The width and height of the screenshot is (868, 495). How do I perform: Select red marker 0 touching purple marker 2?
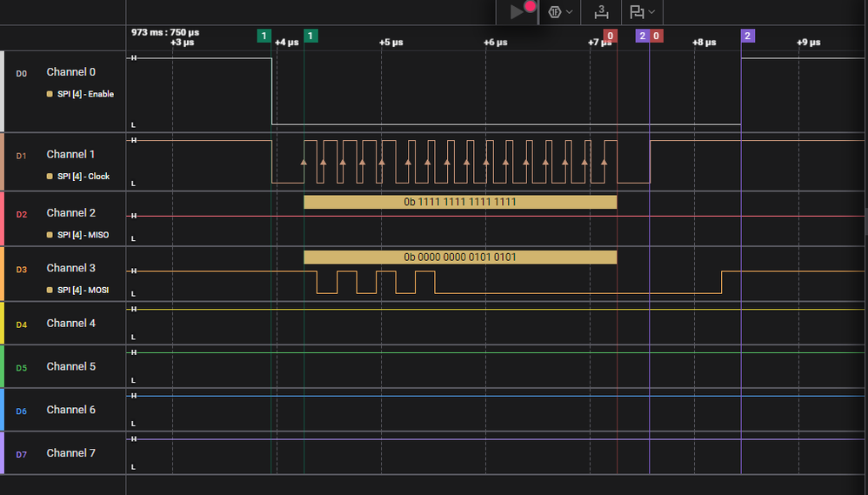656,36
